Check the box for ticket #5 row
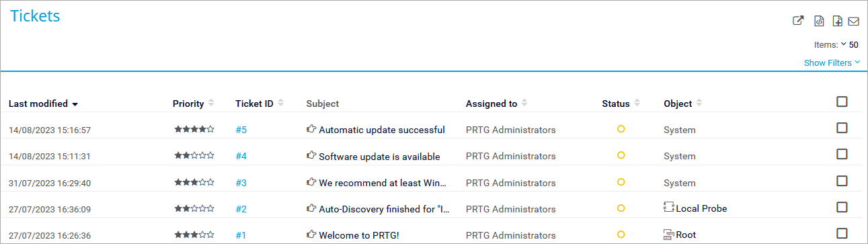868x244 pixels. coord(842,128)
